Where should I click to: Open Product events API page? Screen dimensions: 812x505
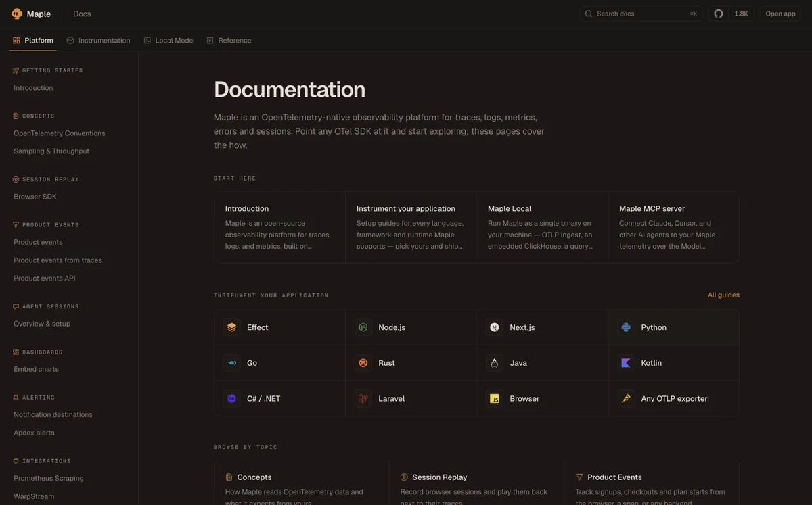[x=45, y=279]
